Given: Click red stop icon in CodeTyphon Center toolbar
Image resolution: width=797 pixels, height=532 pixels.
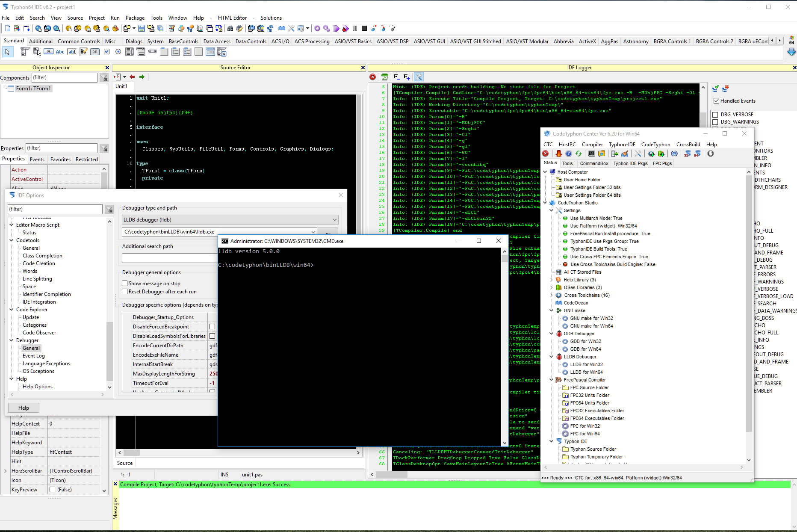Looking at the screenshot, I should (546, 154).
